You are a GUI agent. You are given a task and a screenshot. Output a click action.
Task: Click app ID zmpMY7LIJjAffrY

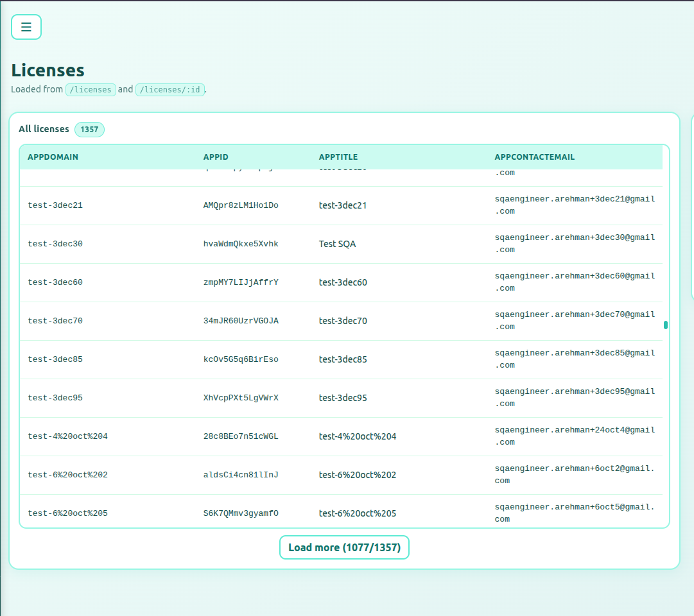point(241,283)
